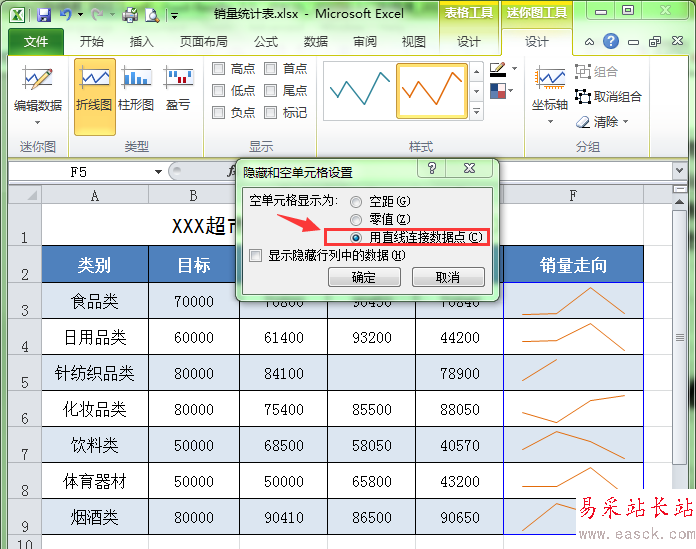This screenshot has width=696, height=549.
Task: Select column A header
Action: click(95, 195)
